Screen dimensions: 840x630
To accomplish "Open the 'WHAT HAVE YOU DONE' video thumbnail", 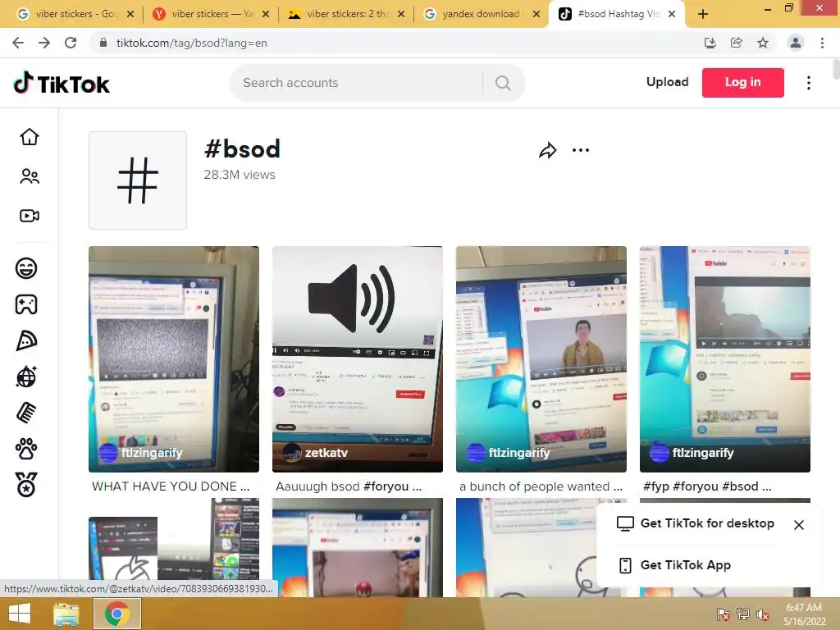I will [x=174, y=359].
